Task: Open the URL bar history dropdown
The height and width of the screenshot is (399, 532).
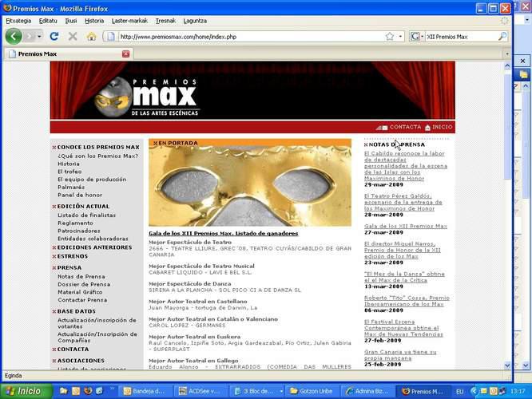Action: (400, 36)
